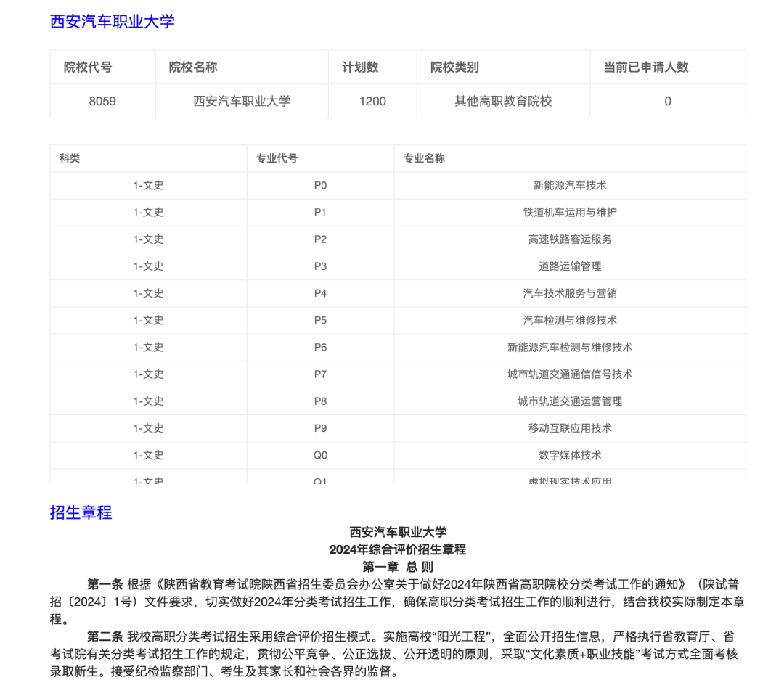Viewport: 784px width, 680px height.
Task: Select the 高速铁路客运服务 major
Action: [x=568, y=239]
